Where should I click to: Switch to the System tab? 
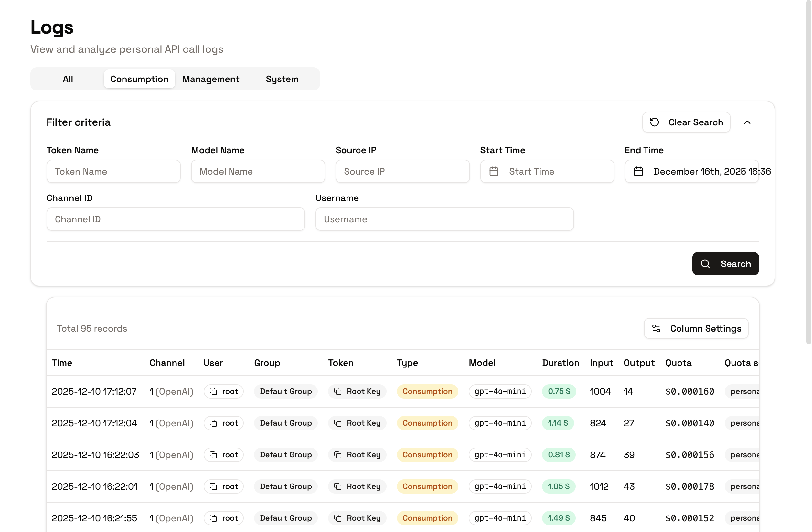pyautogui.click(x=282, y=79)
